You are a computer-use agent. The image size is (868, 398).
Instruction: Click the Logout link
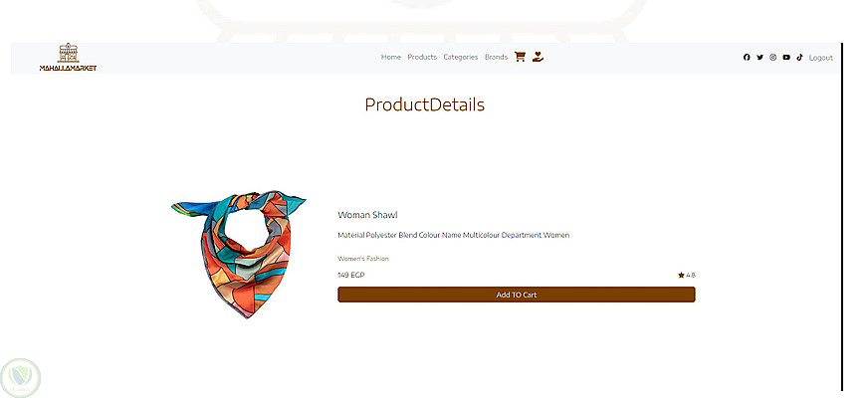point(820,58)
